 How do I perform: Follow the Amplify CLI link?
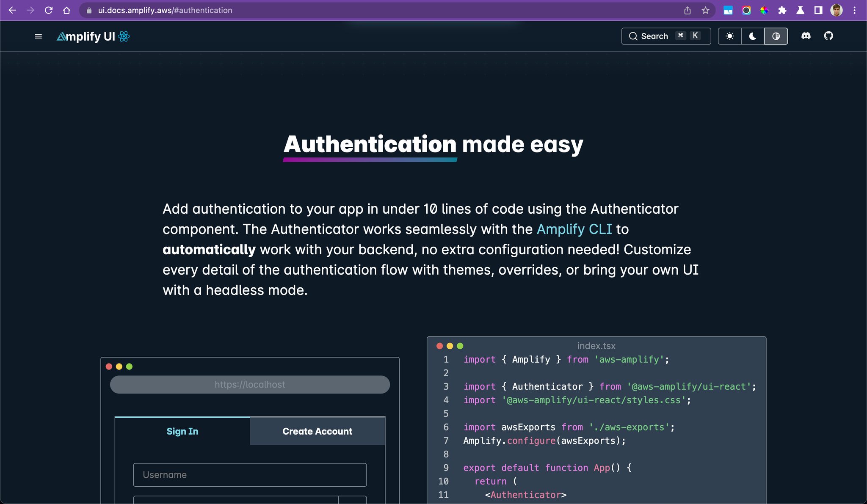[574, 229]
